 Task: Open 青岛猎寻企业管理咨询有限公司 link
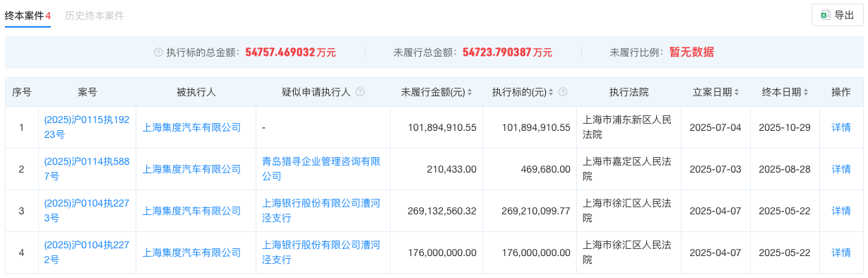click(x=321, y=169)
